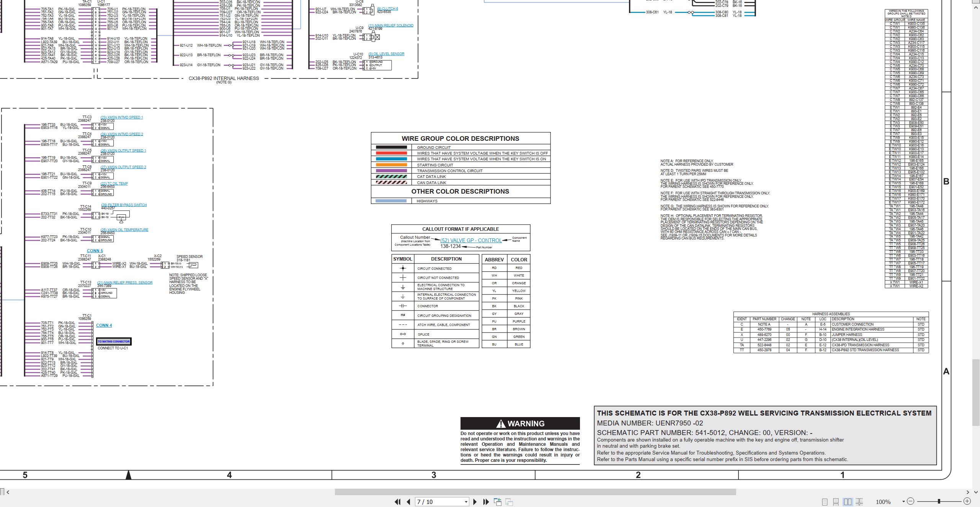Open the (28) FILTER BYPASS SWITCH link

click(x=124, y=205)
